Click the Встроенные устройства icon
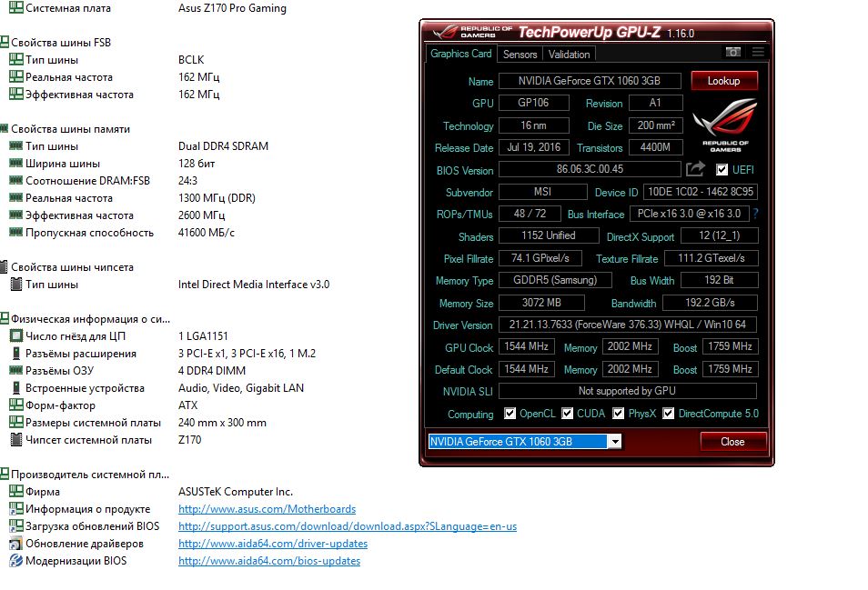 click(16, 387)
